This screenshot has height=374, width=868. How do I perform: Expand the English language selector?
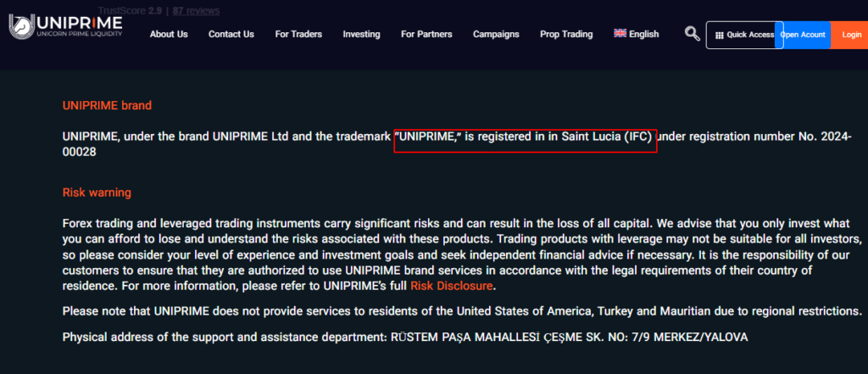(x=636, y=34)
